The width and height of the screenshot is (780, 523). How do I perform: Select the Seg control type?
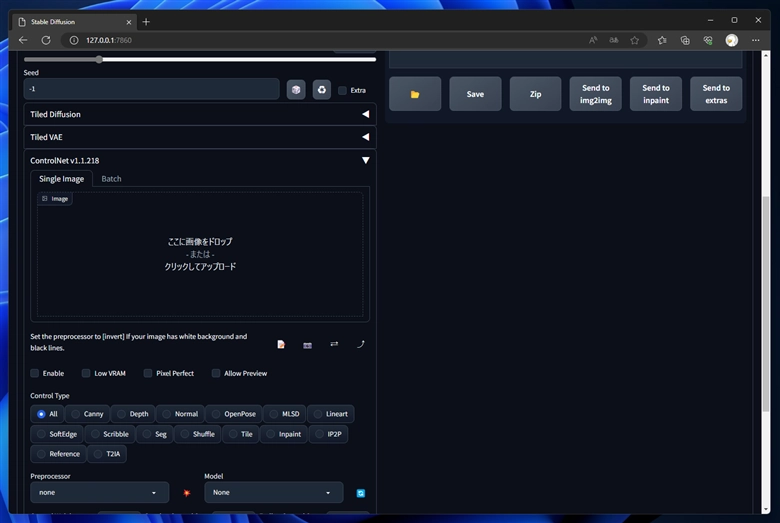[x=154, y=434]
